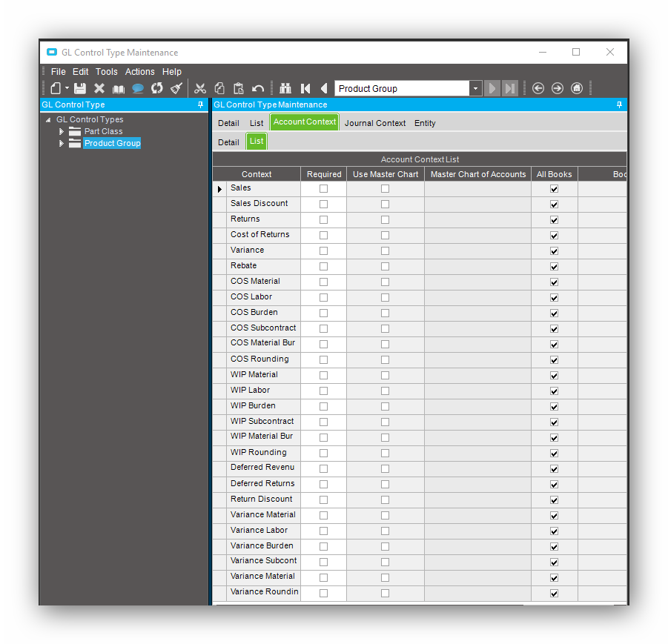Viewport: 668px width, 644px height.
Task: Open the Product Group combo box dropdown
Action: pyautogui.click(x=475, y=89)
